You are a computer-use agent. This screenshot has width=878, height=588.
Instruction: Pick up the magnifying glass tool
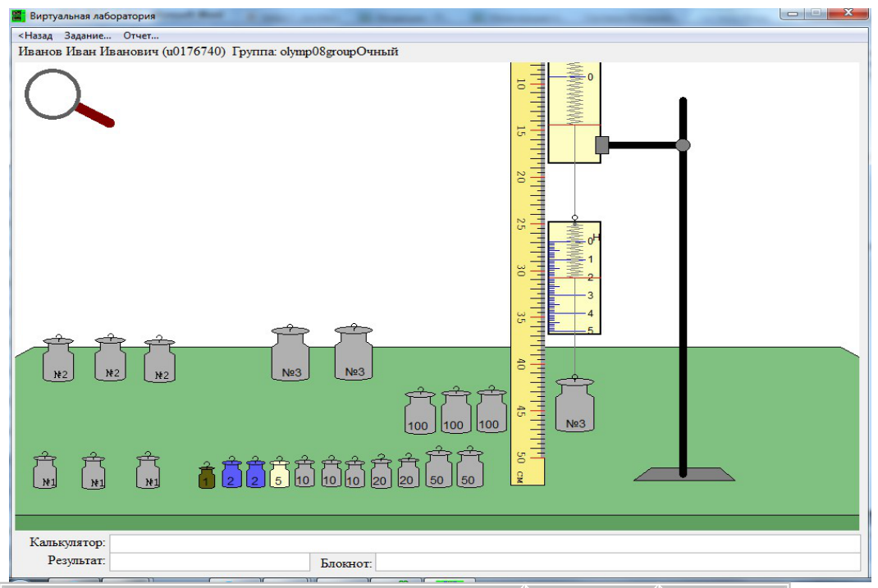69,98
